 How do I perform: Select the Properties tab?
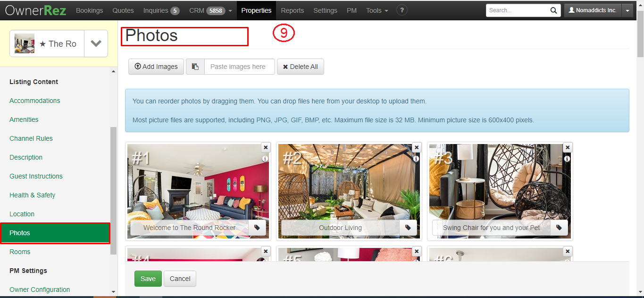[256, 10]
